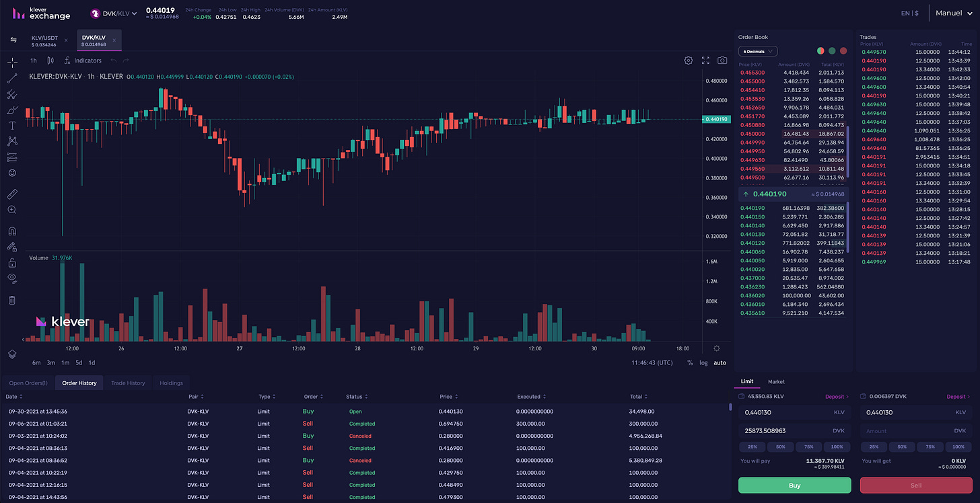The image size is (980, 503).
Task: Sort order history by Status column
Action: pos(356,397)
